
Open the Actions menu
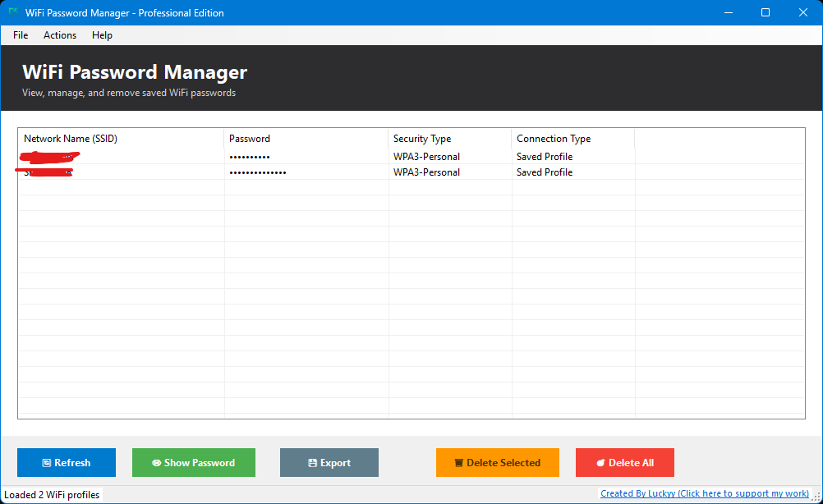tap(60, 35)
